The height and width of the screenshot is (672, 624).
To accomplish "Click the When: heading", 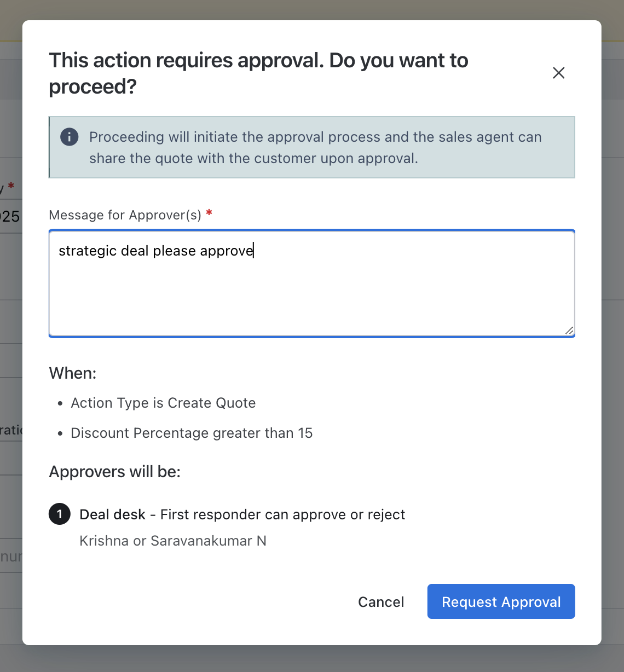I will coord(73,373).
